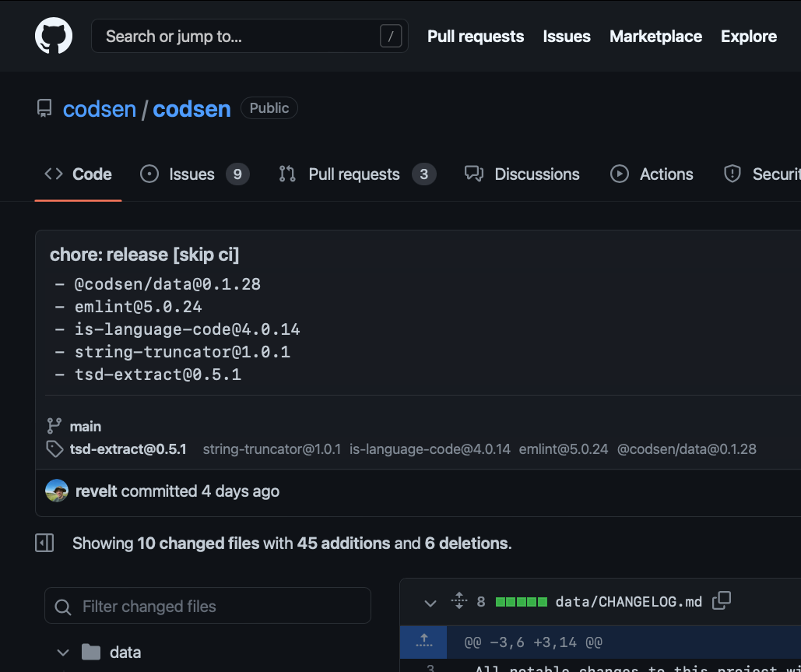Click the git branch icon
The width and height of the screenshot is (801, 672).
coord(54,426)
